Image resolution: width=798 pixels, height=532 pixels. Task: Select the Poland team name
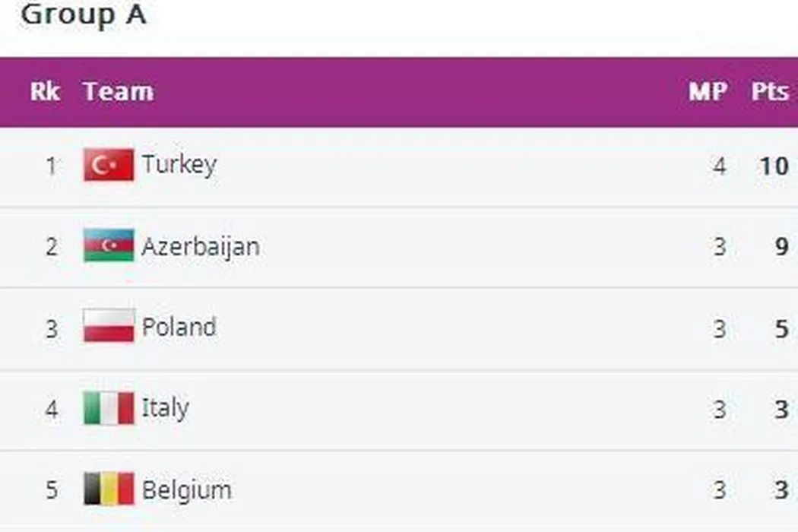179,328
